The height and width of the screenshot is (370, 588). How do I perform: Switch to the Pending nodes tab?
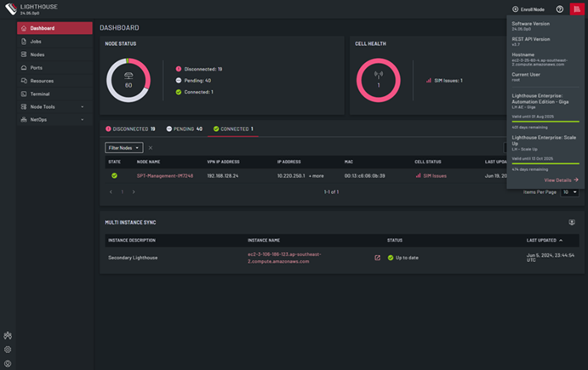tap(183, 128)
